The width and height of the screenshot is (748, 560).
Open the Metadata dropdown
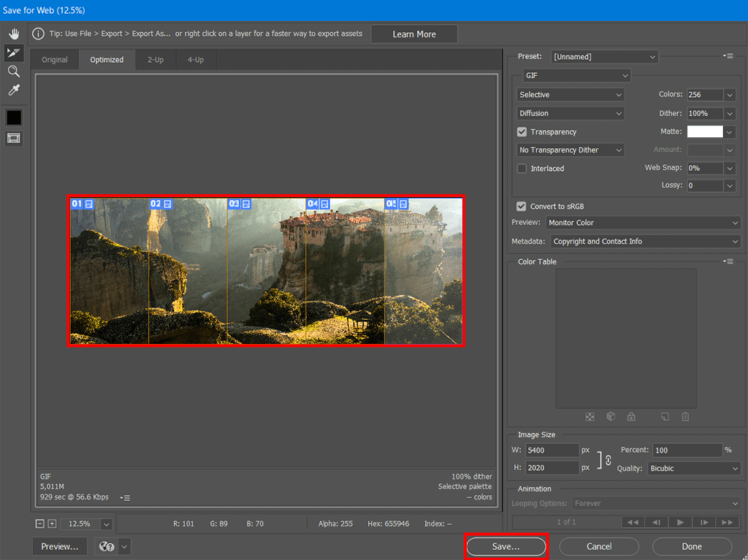[x=645, y=241]
